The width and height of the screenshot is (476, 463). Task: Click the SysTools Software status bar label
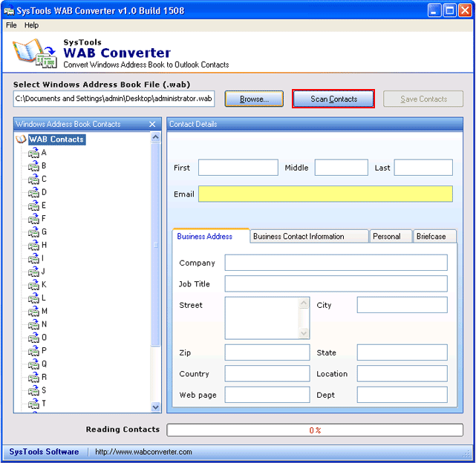(44, 452)
